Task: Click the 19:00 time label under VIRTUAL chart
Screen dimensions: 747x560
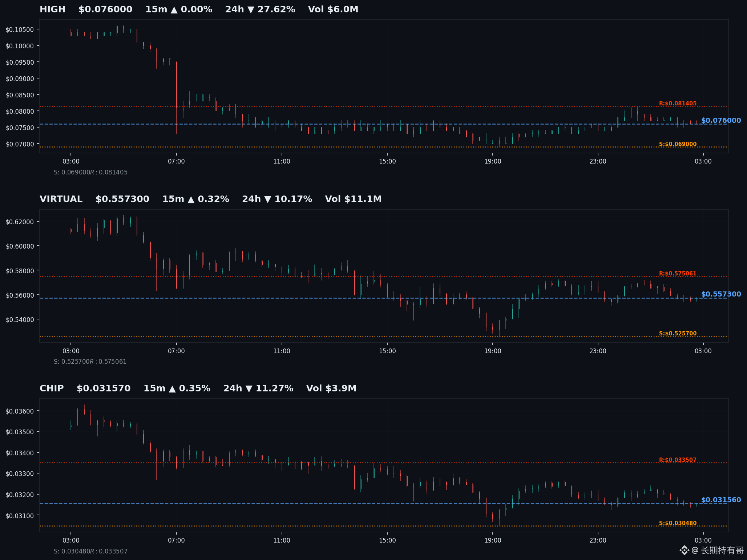Action: click(493, 351)
